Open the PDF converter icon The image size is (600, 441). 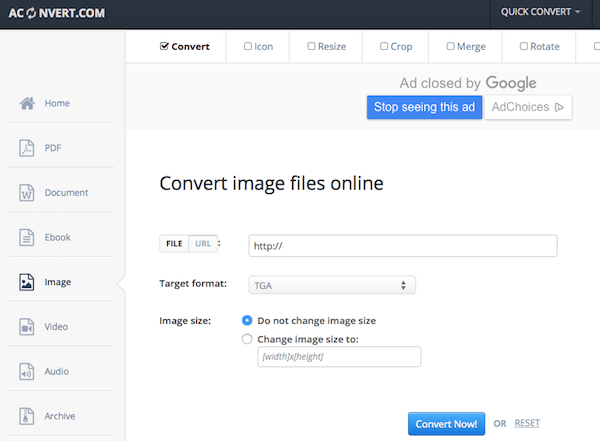point(28,148)
